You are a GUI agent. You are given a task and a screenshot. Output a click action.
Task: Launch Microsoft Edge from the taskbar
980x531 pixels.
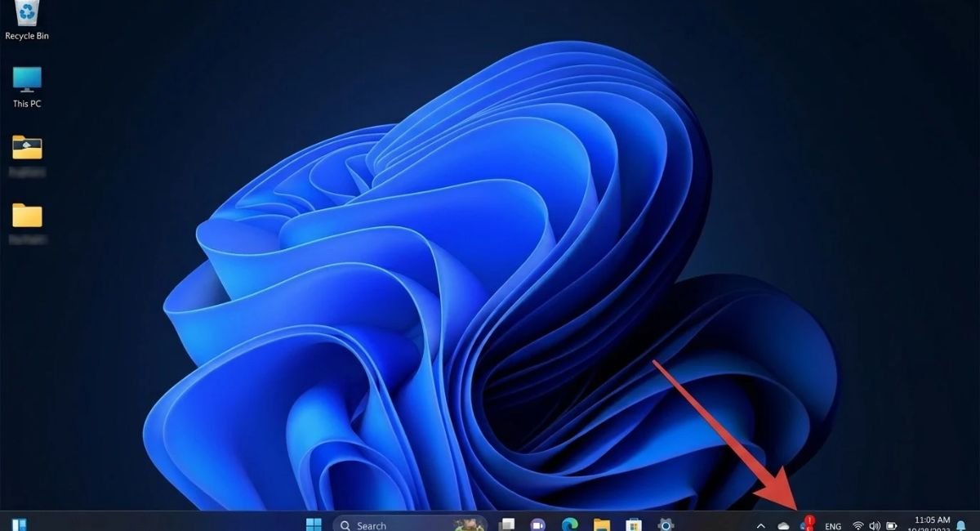click(570, 525)
